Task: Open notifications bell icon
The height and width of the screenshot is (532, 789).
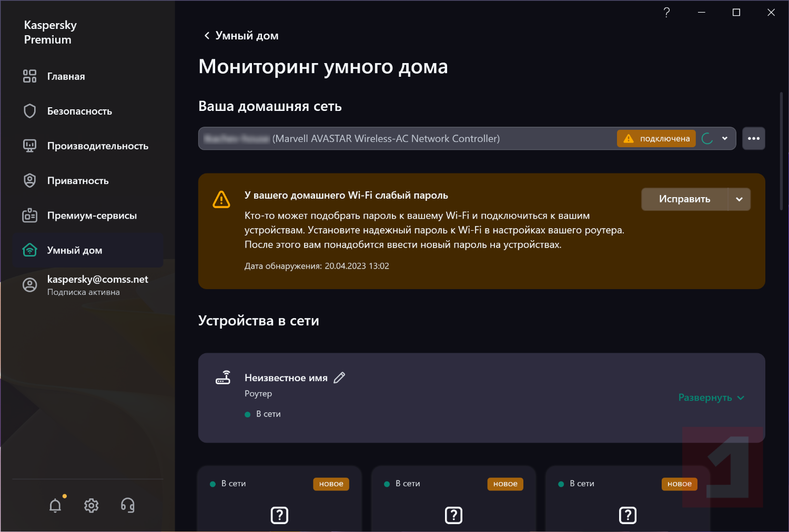Action: [x=55, y=506]
